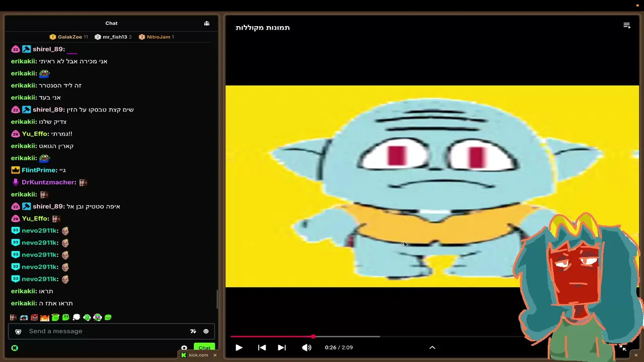Click Yu_Effo username on the גמרתי message

pos(35,134)
